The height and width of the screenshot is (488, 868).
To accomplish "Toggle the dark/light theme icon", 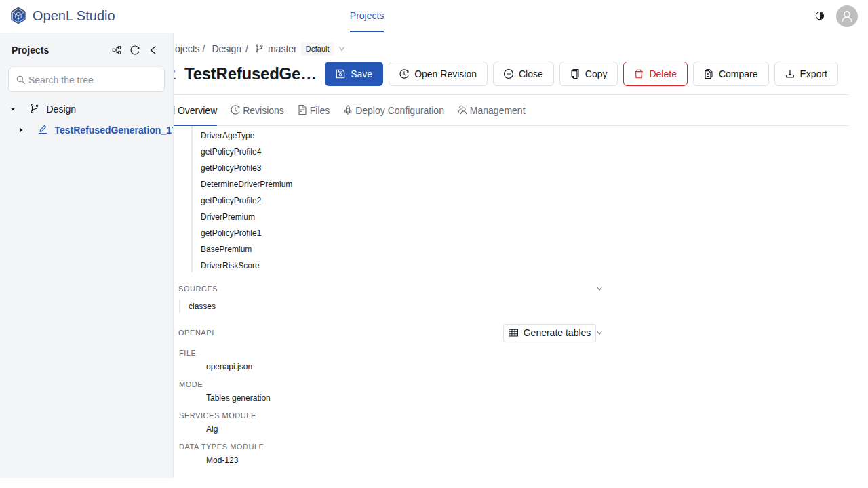I will (x=820, y=16).
